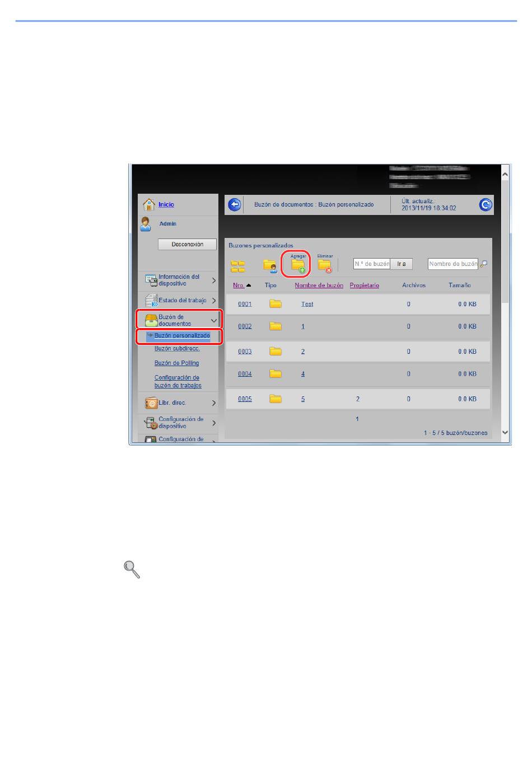The height and width of the screenshot is (767, 532).
Task: Switch box list to tile view icon
Action: 238,266
